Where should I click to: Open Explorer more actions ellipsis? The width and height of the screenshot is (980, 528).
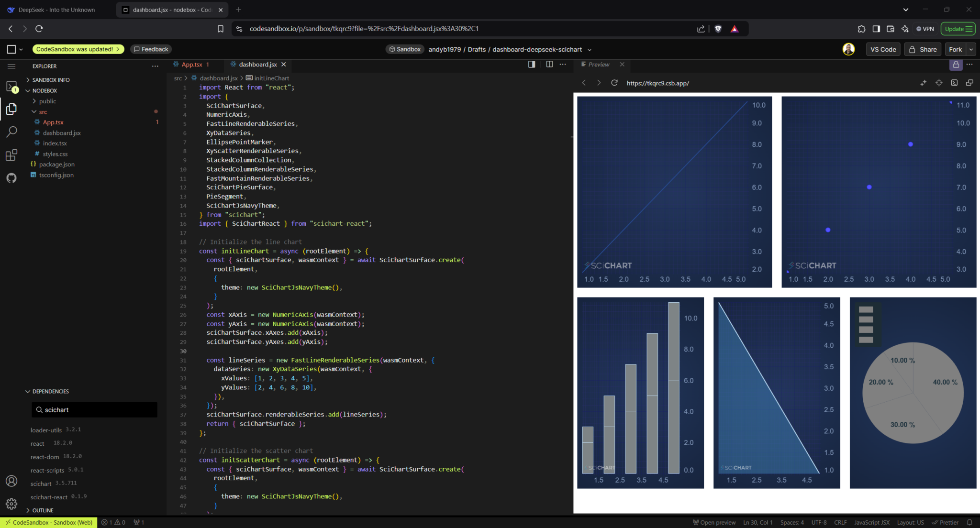155,66
